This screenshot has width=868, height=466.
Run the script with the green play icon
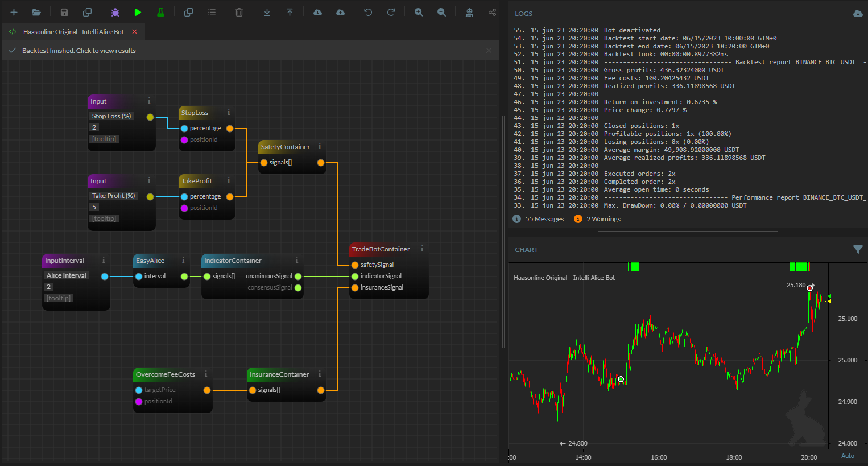pyautogui.click(x=138, y=12)
